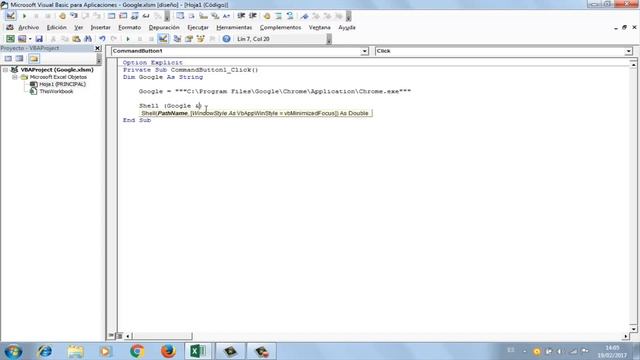Select ThisWorkbook in the project tree

tap(56, 91)
